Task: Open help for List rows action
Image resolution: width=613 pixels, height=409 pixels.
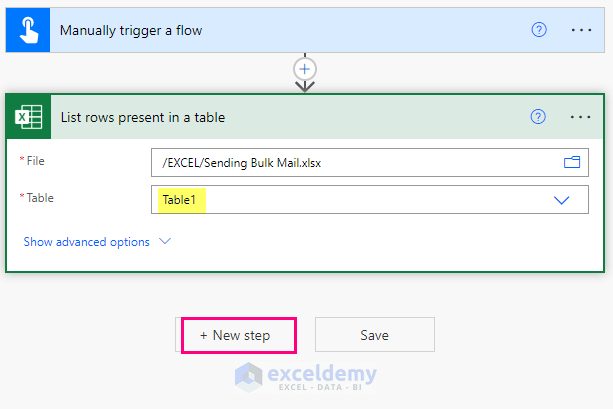Action: 539,117
